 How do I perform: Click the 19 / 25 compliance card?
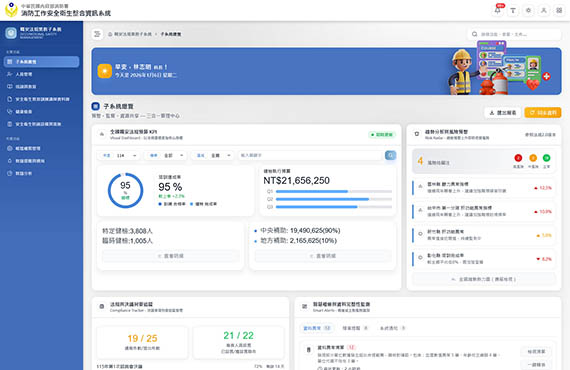coord(142,342)
